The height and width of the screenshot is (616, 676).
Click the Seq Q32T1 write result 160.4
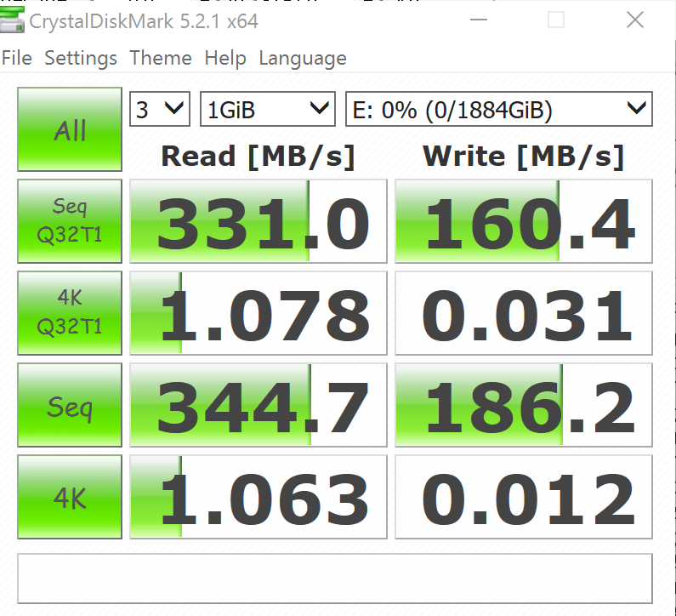[x=524, y=221]
